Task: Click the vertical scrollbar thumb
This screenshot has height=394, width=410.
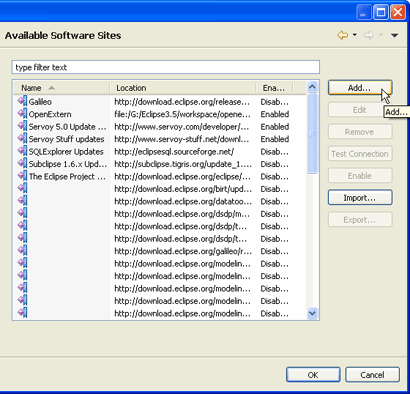Action: [312, 133]
